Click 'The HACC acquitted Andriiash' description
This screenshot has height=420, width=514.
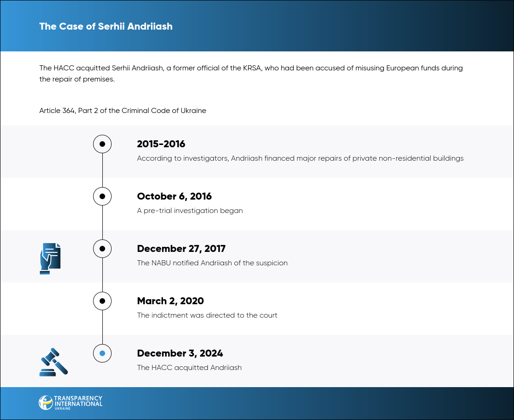[x=189, y=368]
